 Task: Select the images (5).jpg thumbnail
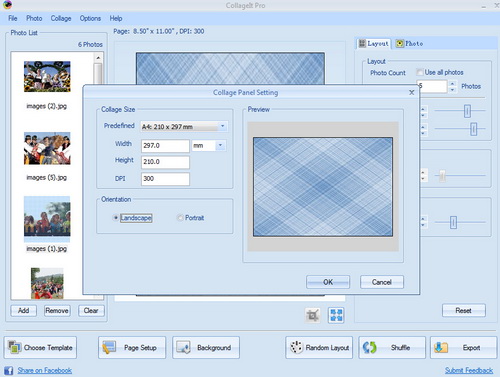pyautogui.click(x=47, y=148)
